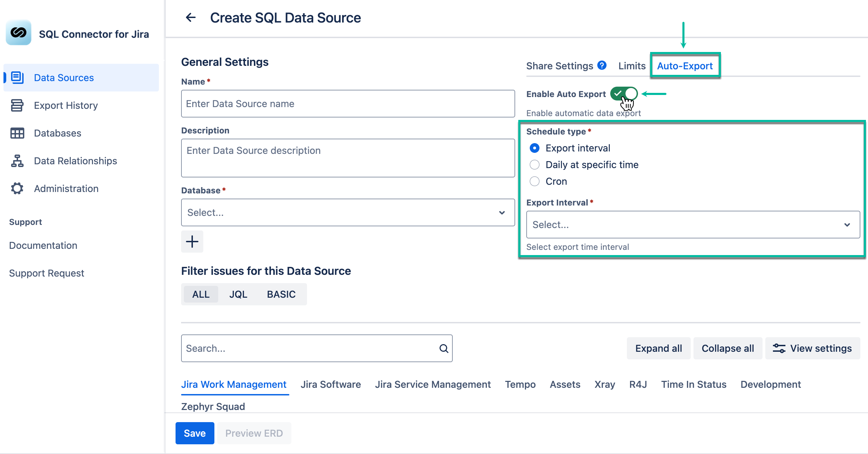868x454 pixels.
Task: Open the Jira Software tab
Action: pos(331,384)
